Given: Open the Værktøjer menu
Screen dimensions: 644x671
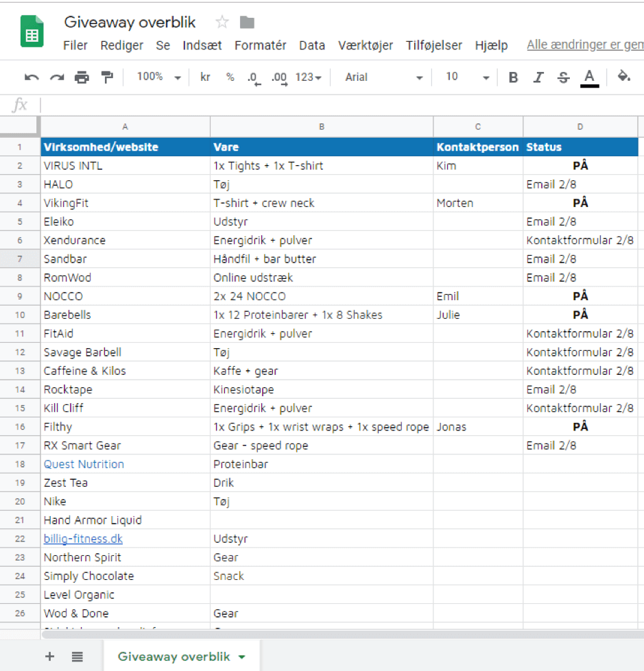Looking at the screenshot, I should point(366,45).
